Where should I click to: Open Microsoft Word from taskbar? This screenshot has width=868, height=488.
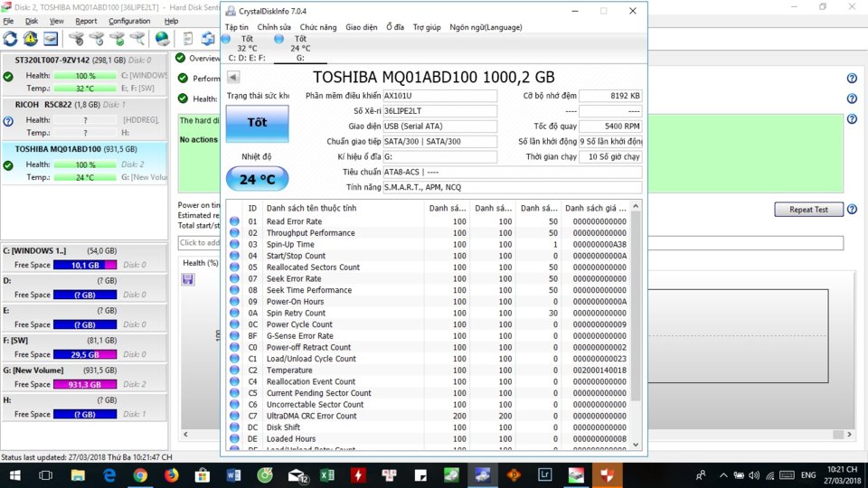tap(233, 475)
